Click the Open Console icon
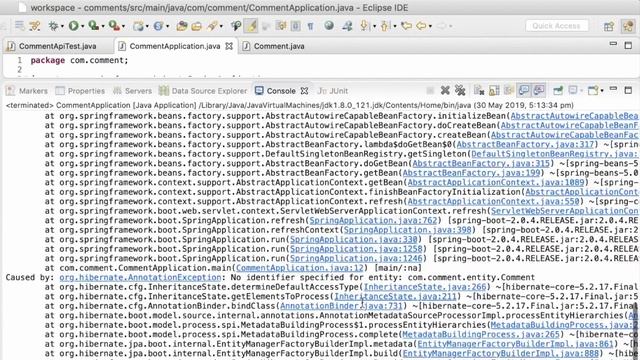The height and width of the screenshot is (360, 640). click(x=593, y=90)
